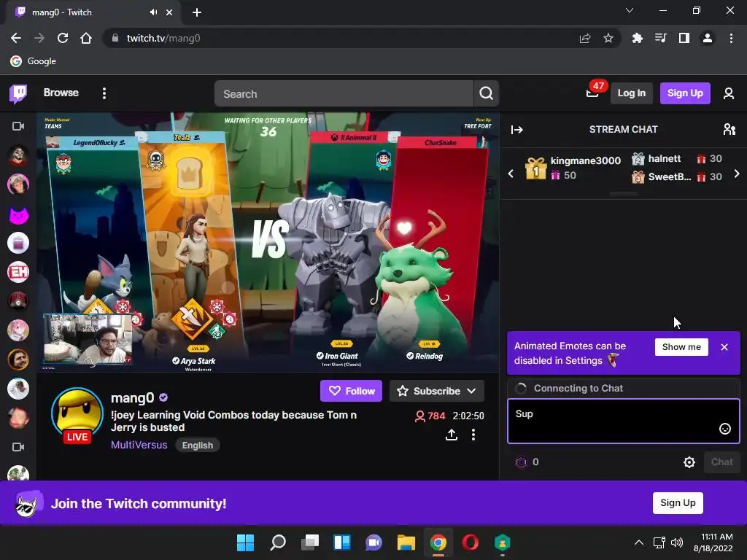Open File Explorer from the taskbar
The width and height of the screenshot is (747, 560).
pos(406,542)
